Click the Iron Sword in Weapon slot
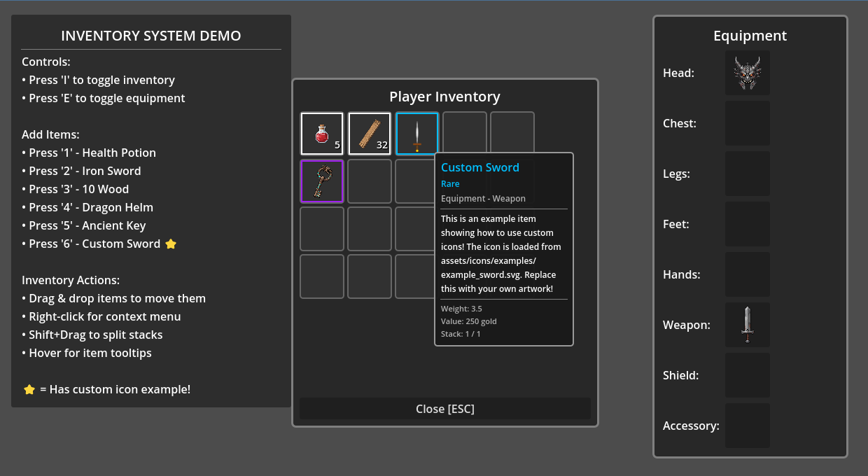The width and height of the screenshot is (868, 476). pos(747,325)
